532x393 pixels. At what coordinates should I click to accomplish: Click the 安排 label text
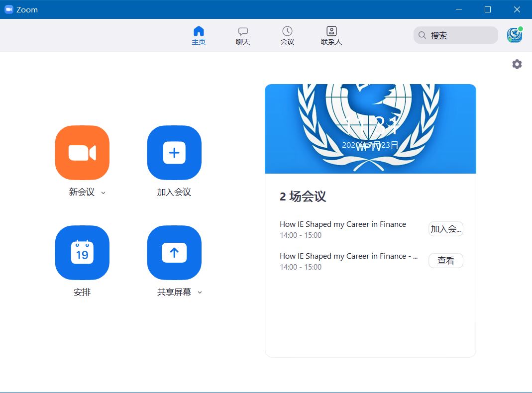coord(82,292)
